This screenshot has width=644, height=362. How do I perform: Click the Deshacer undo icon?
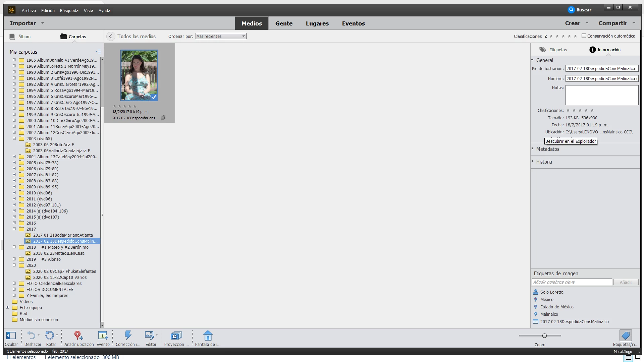tap(31, 336)
